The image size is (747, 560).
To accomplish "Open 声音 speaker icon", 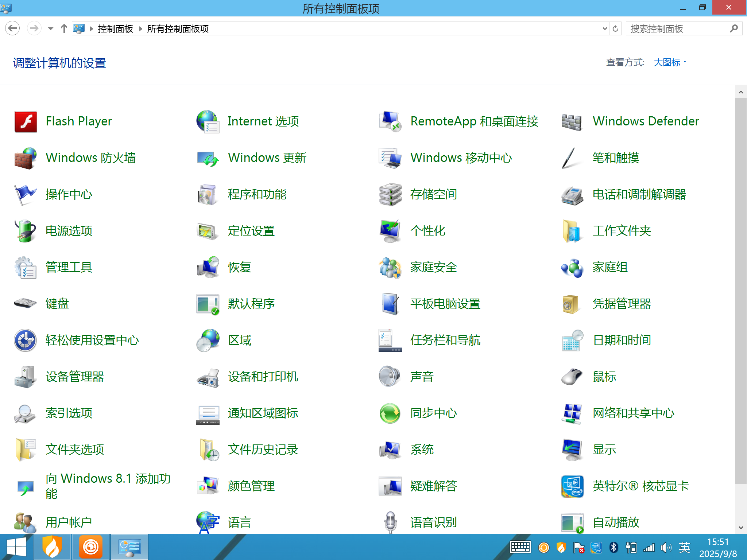I will coord(390,376).
